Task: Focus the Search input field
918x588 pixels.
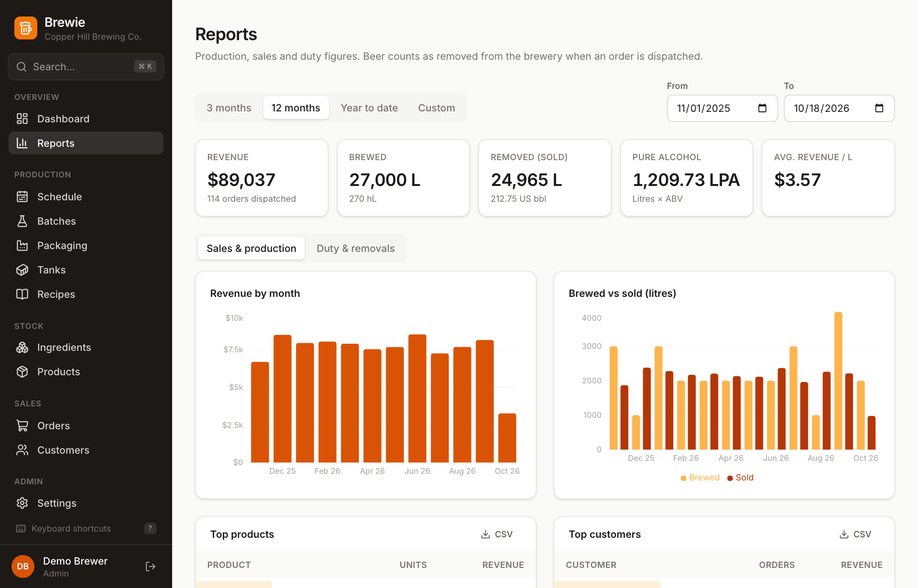Action: click(x=86, y=66)
